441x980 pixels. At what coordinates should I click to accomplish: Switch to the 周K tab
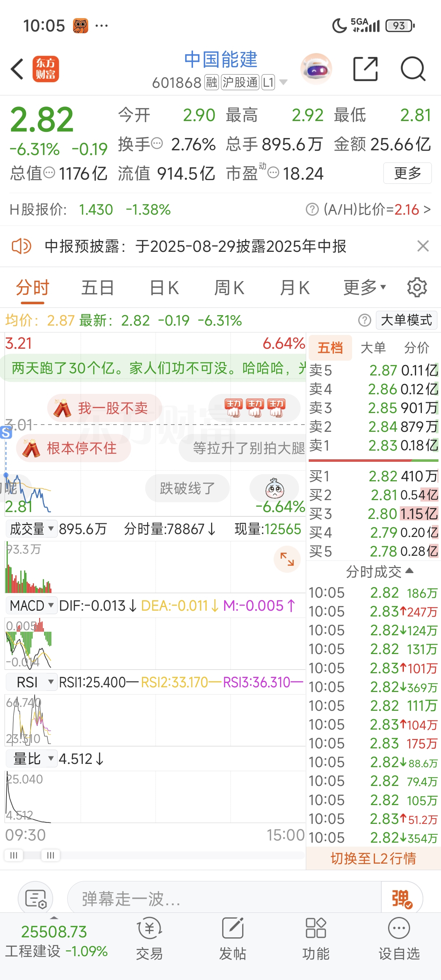point(229,288)
